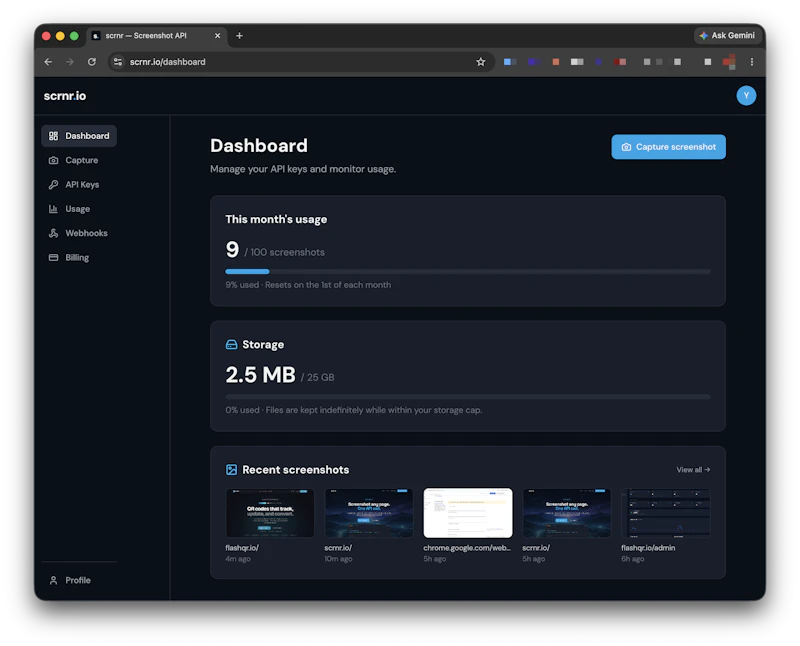Image resolution: width=800 pixels, height=646 pixels.
Task: Open the user avatar Y menu
Action: coord(746,95)
